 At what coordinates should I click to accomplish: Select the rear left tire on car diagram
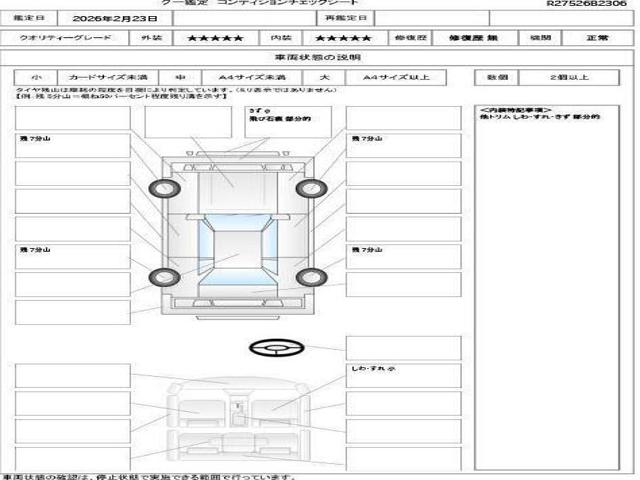click(164, 277)
